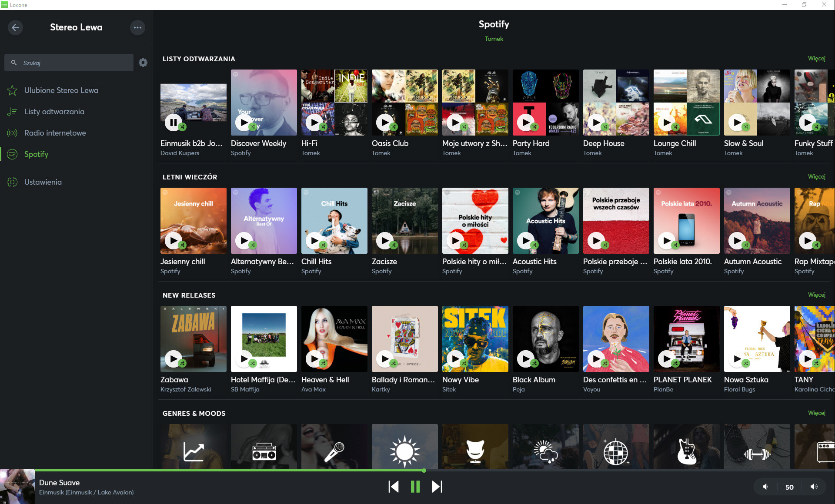Click the volume down speaker icon
This screenshot has width=835, height=504.
point(765,487)
